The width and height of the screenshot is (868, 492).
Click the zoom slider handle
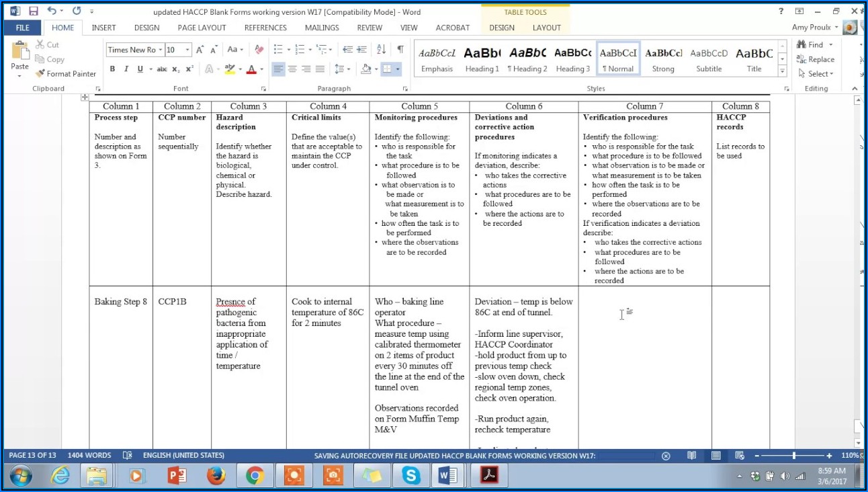[794, 456]
